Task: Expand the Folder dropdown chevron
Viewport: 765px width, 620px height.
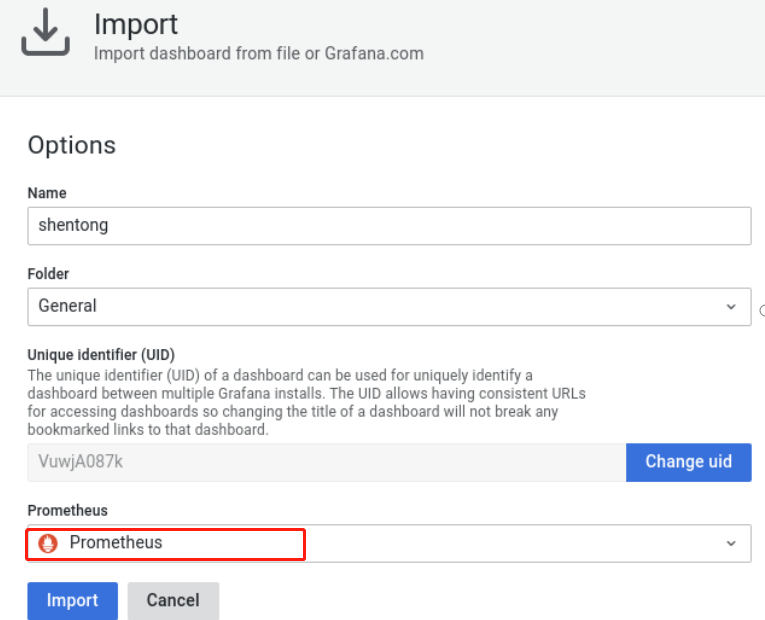Action: (x=731, y=307)
